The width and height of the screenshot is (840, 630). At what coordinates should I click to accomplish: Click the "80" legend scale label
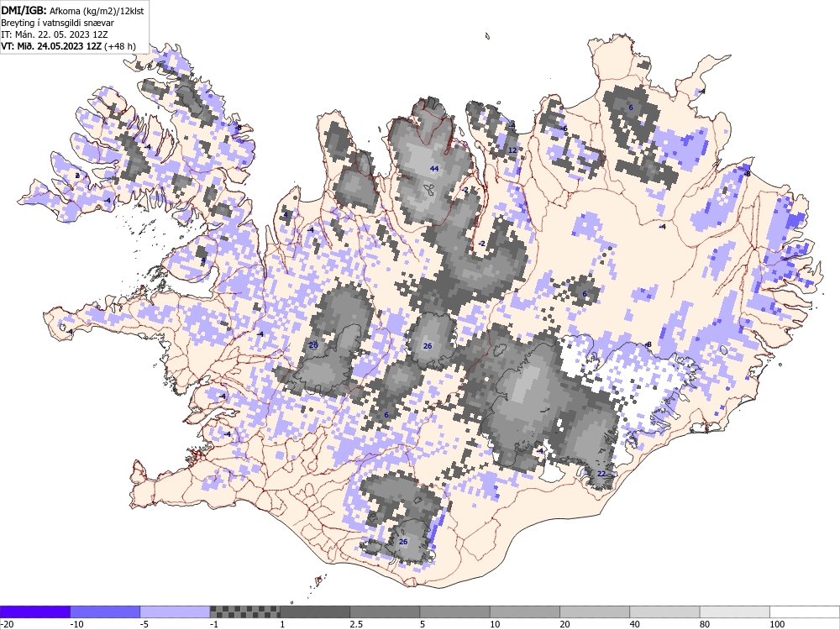(706, 625)
